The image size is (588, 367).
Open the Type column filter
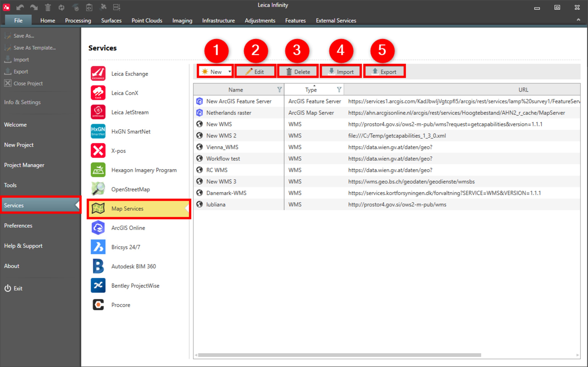(339, 90)
